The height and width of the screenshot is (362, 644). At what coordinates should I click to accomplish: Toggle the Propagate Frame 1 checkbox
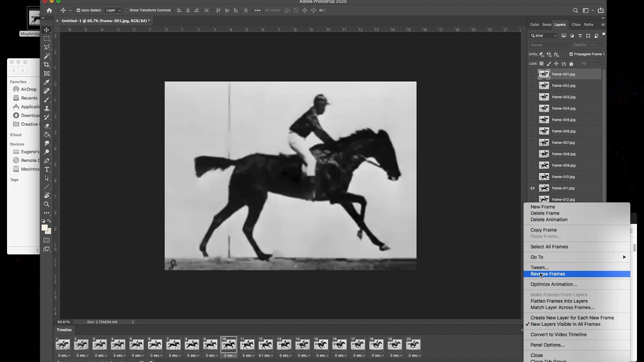coord(571,54)
